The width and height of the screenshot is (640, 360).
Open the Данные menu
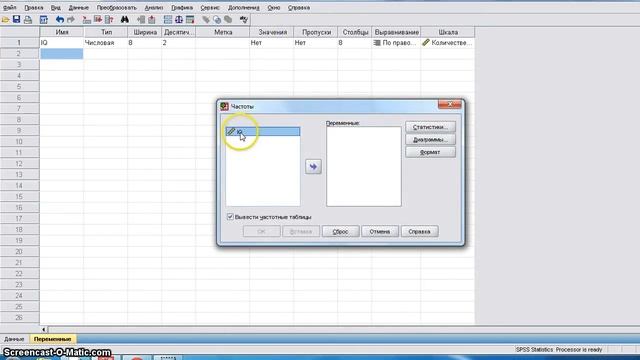coord(78,8)
